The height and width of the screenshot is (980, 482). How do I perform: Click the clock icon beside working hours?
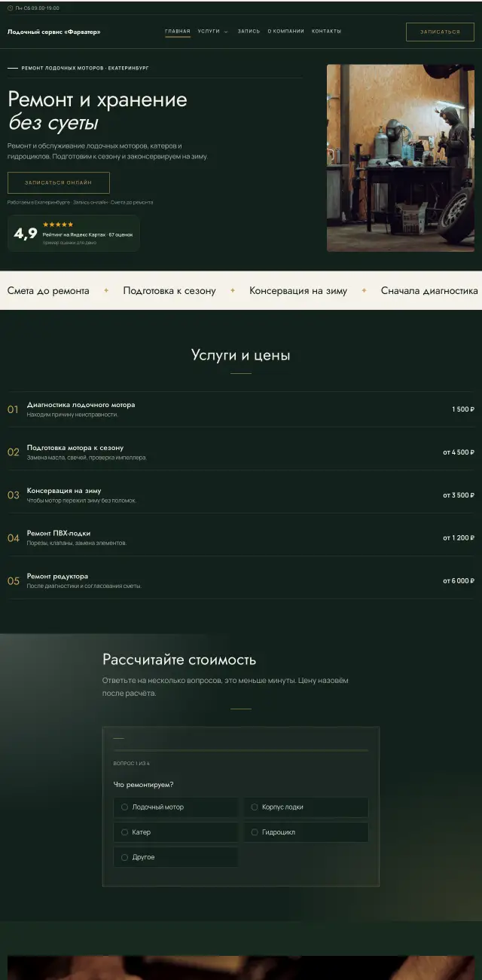10,8
